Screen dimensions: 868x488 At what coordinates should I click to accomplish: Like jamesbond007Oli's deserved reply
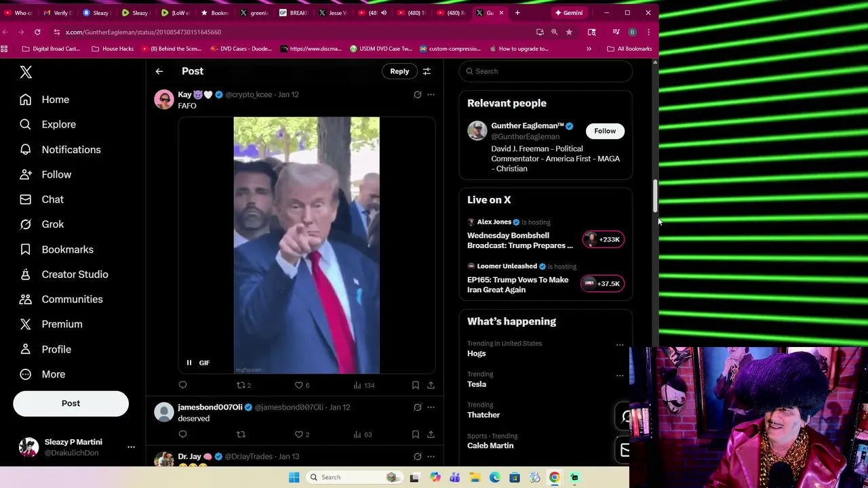tap(302, 434)
